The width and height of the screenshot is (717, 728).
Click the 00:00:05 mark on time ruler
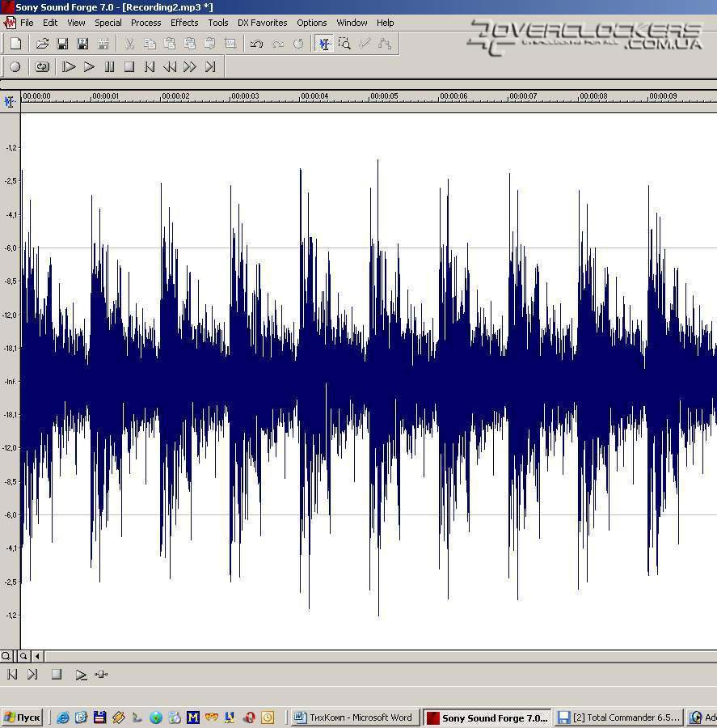point(384,96)
